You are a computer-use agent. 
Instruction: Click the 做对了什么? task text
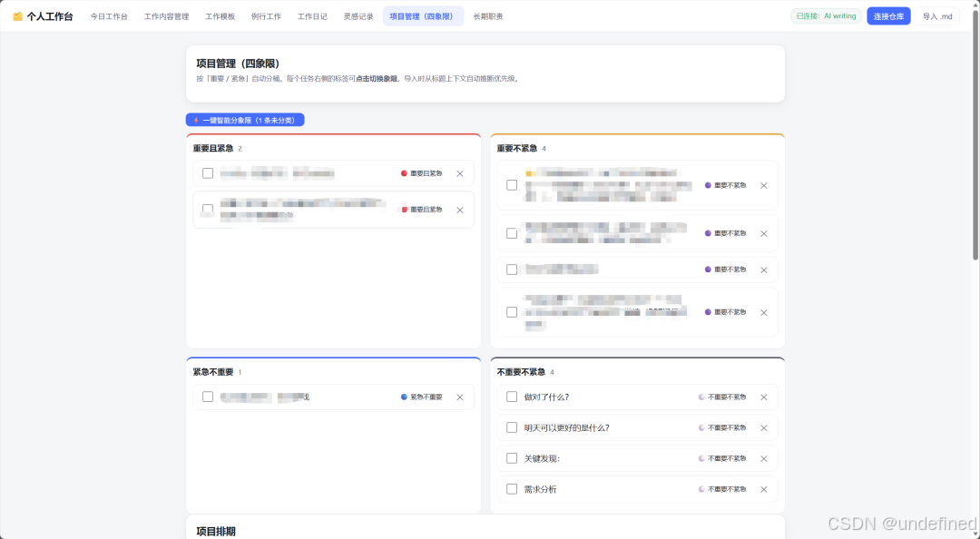tap(547, 397)
